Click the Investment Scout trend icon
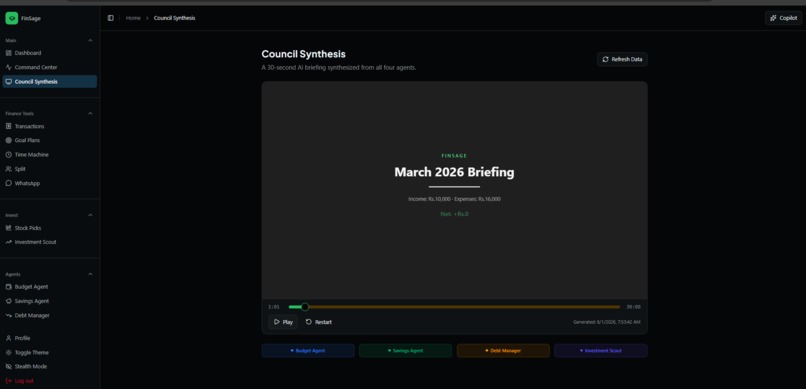 point(8,242)
